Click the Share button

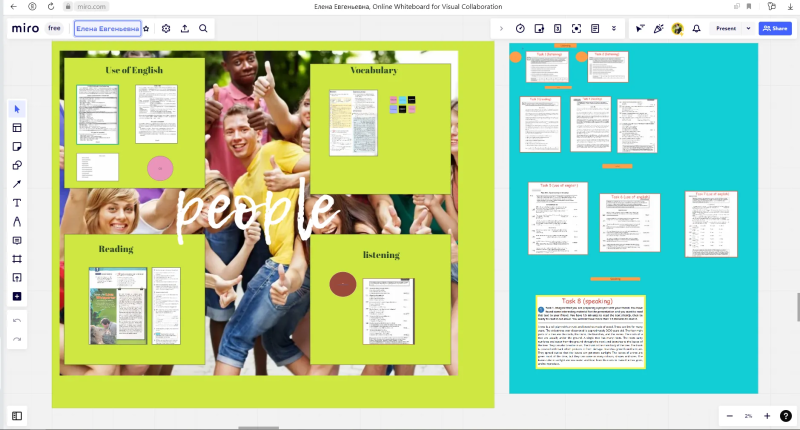775,29
